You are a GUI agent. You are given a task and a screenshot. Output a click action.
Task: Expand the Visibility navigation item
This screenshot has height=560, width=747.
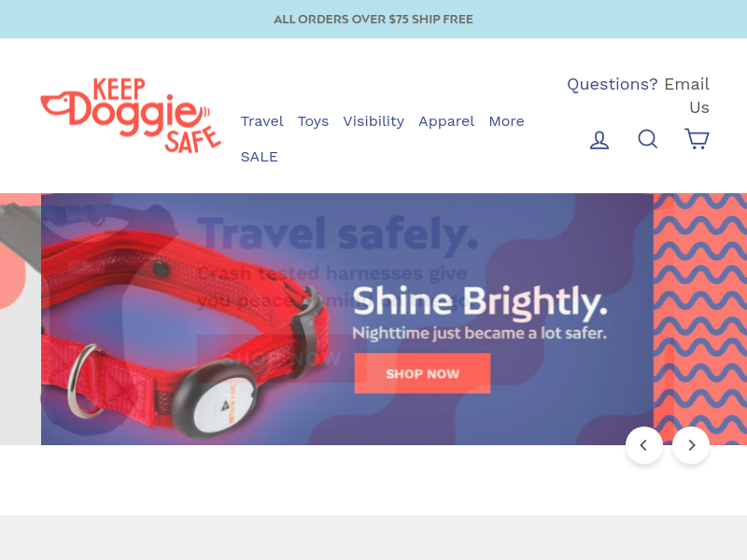click(373, 121)
